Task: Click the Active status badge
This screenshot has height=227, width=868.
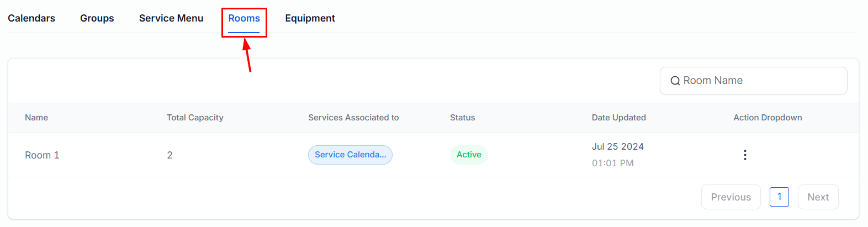Action: point(469,155)
